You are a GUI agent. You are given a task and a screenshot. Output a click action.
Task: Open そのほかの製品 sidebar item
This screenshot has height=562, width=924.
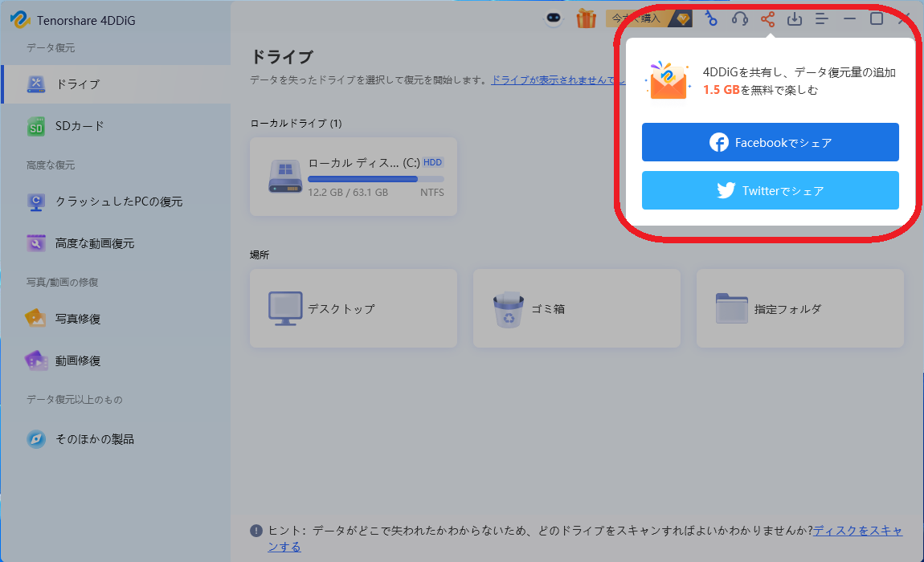click(x=116, y=439)
